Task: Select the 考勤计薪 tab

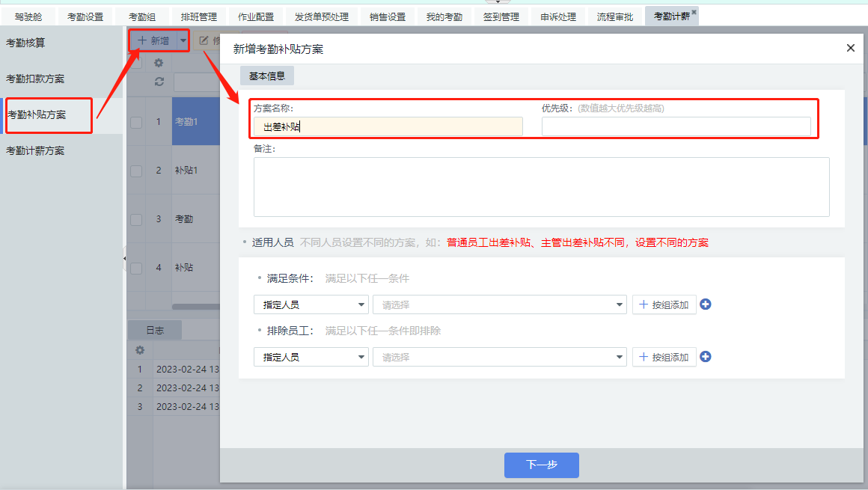Action: pyautogui.click(x=671, y=16)
